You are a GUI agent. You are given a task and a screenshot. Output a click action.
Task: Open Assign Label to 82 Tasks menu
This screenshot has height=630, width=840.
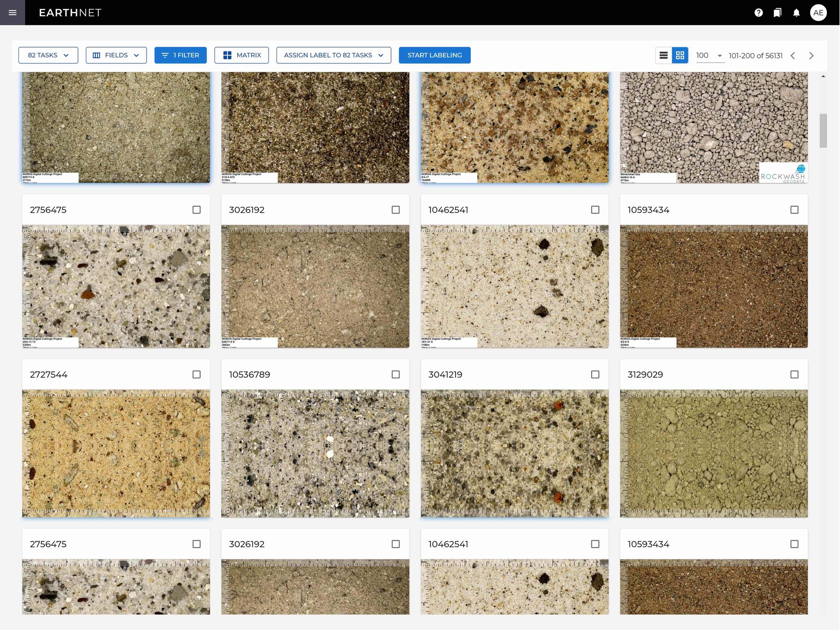click(333, 55)
